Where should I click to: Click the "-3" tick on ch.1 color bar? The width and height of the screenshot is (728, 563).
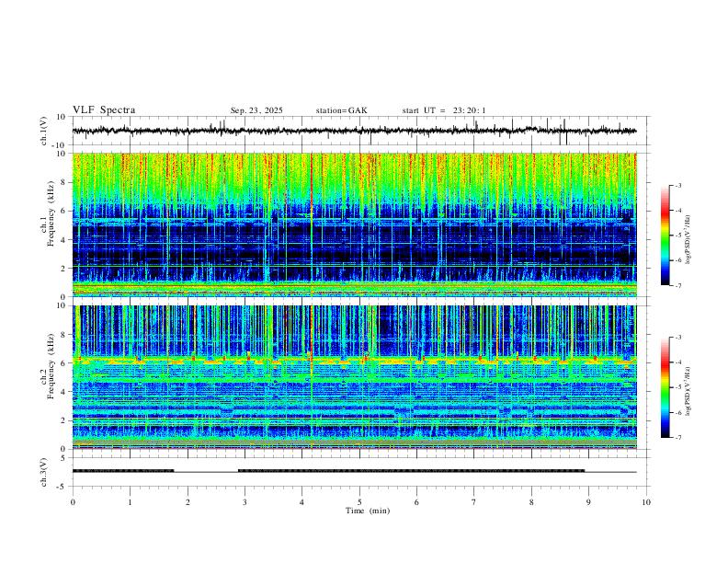tap(678, 185)
